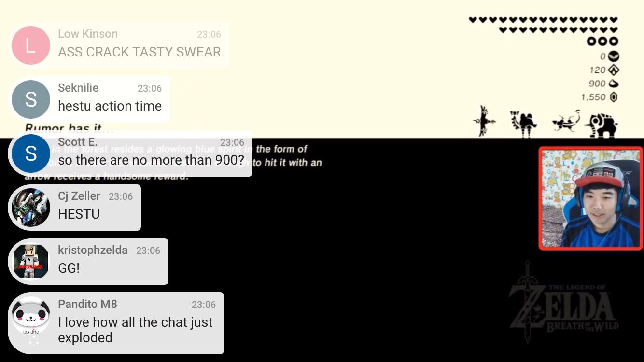The image size is (644, 362).
Task: Click the kristophzelda username
Action: point(93,250)
